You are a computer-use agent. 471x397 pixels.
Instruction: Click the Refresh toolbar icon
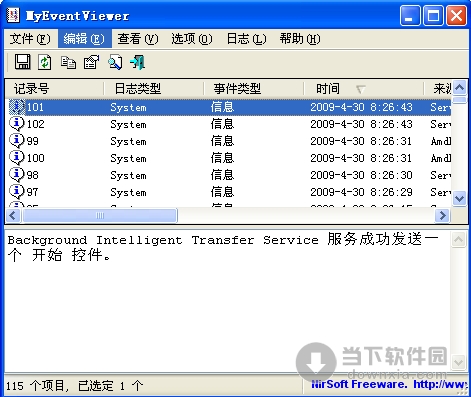45,62
